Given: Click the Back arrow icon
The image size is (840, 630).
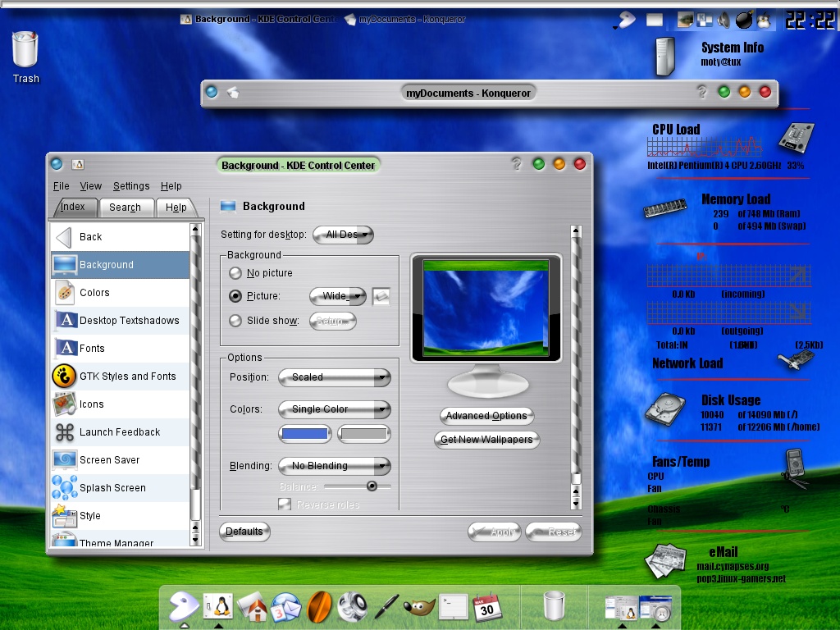Looking at the screenshot, I should tap(64, 237).
